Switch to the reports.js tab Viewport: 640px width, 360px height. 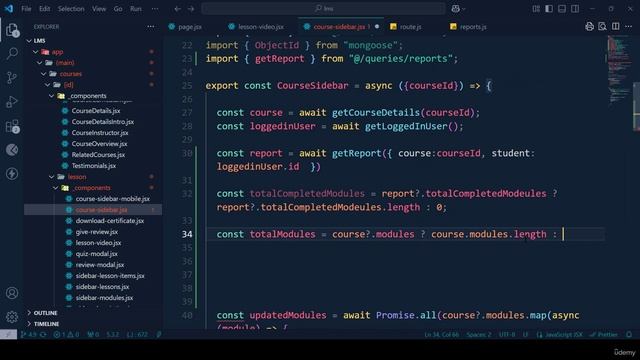[473, 27]
